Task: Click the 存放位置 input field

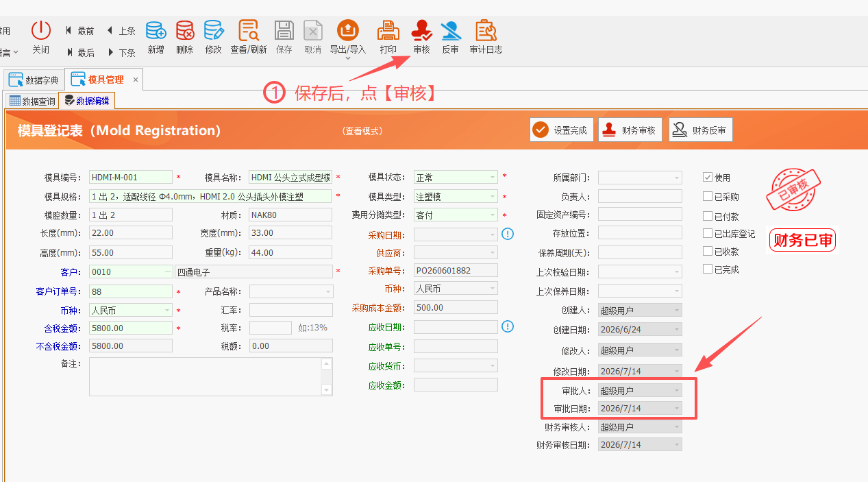Action: (640, 232)
